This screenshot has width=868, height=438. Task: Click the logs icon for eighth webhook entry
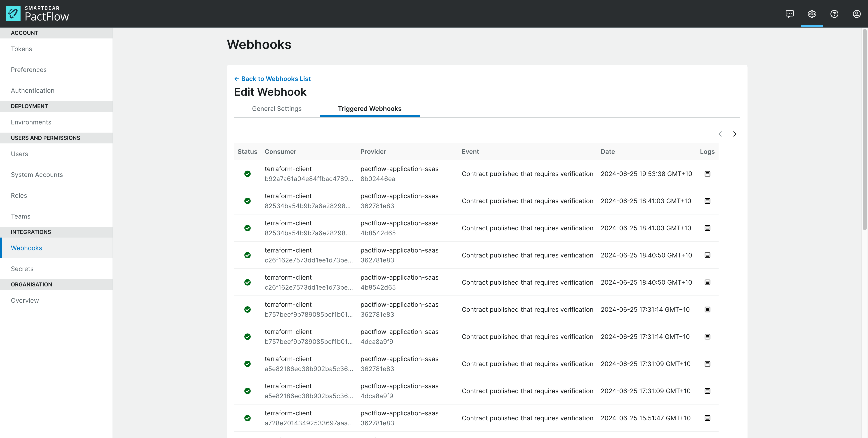707,364
